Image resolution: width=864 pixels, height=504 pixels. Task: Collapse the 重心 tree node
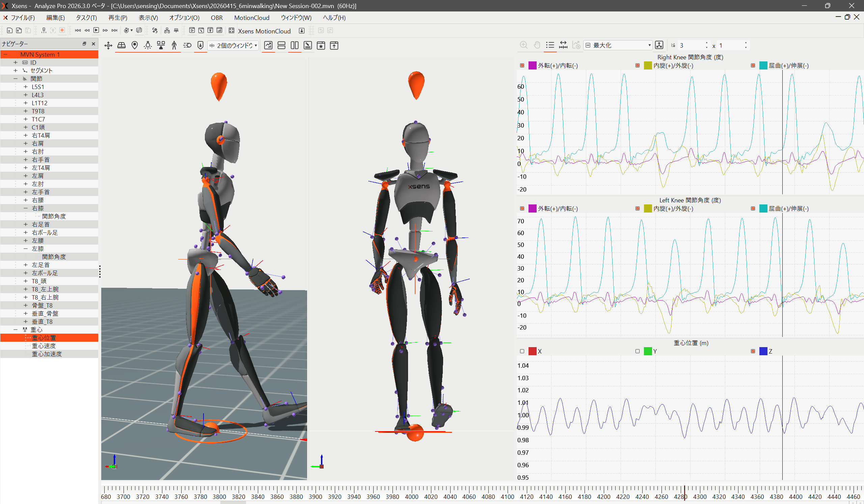tap(16, 330)
